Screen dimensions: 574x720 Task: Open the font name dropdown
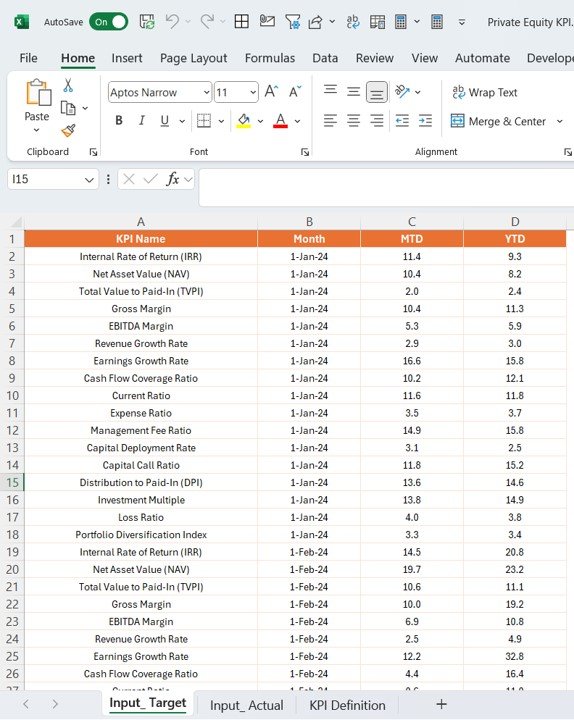tap(206, 92)
